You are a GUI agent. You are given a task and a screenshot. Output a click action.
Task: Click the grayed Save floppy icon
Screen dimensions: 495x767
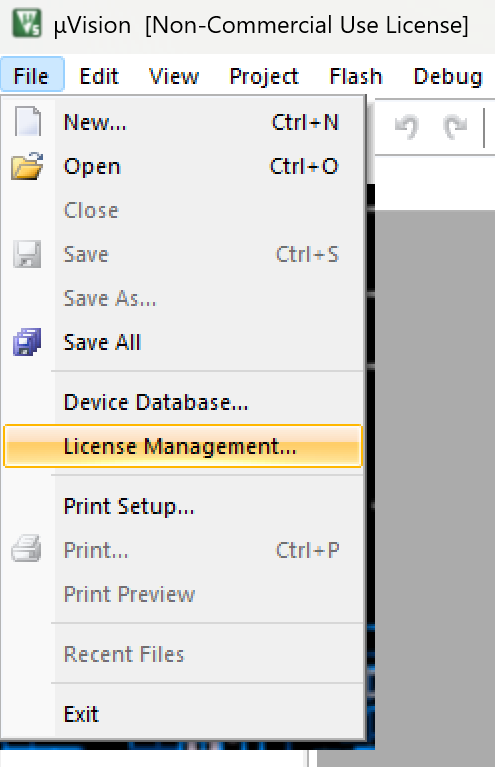27,254
